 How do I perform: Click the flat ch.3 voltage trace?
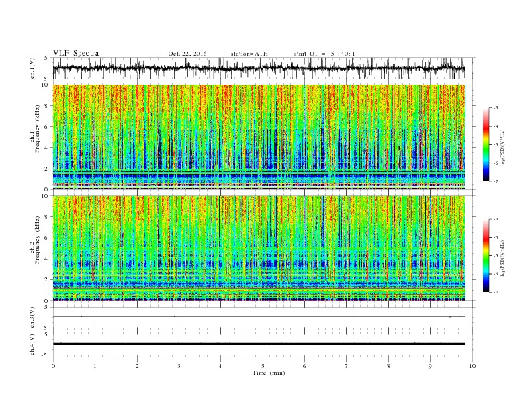point(259,317)
